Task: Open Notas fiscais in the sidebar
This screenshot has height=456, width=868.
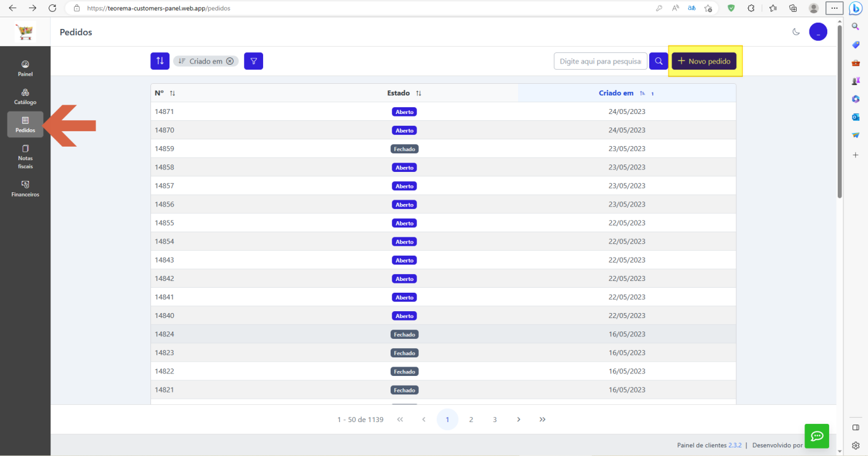Action: click(x=25, y=157)
